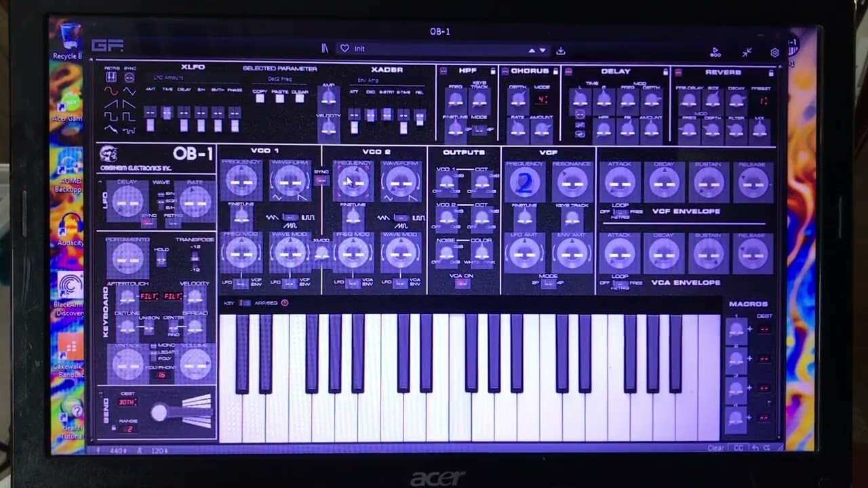Open the settings gear in OB-1

(x=775, y=52)
